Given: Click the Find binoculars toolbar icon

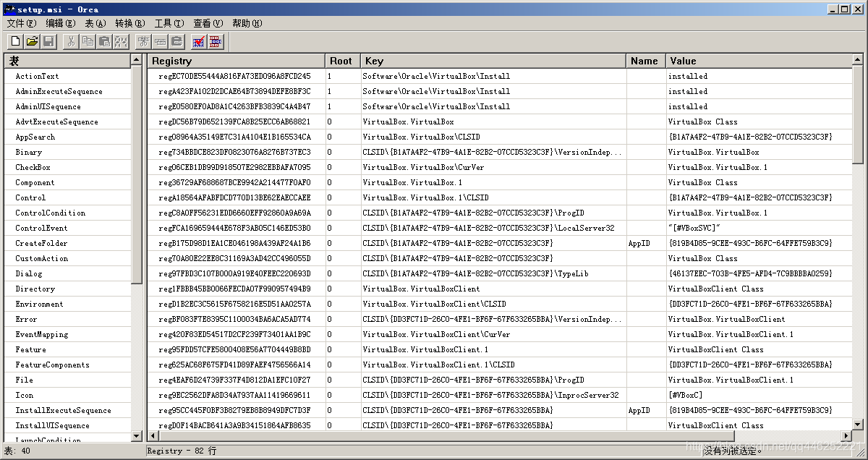Looking at the screenshot, I should (x=121, y=41).
